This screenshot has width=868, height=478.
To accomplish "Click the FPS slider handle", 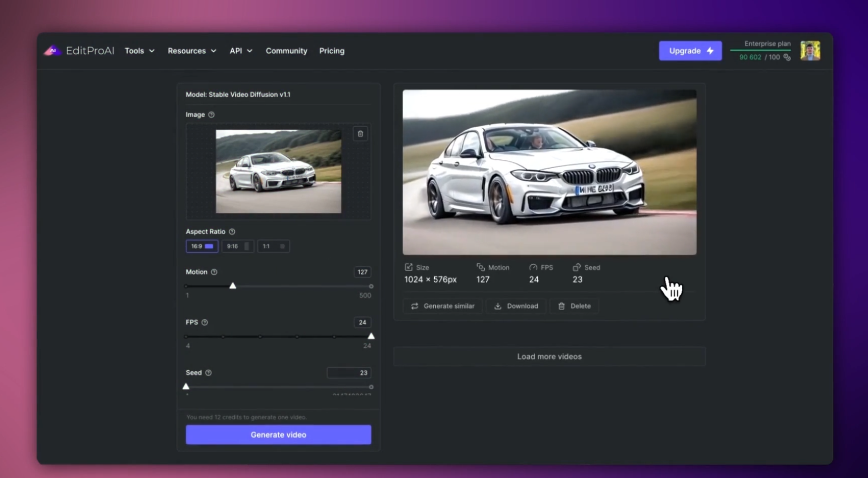I will click(x=371, y=336).
